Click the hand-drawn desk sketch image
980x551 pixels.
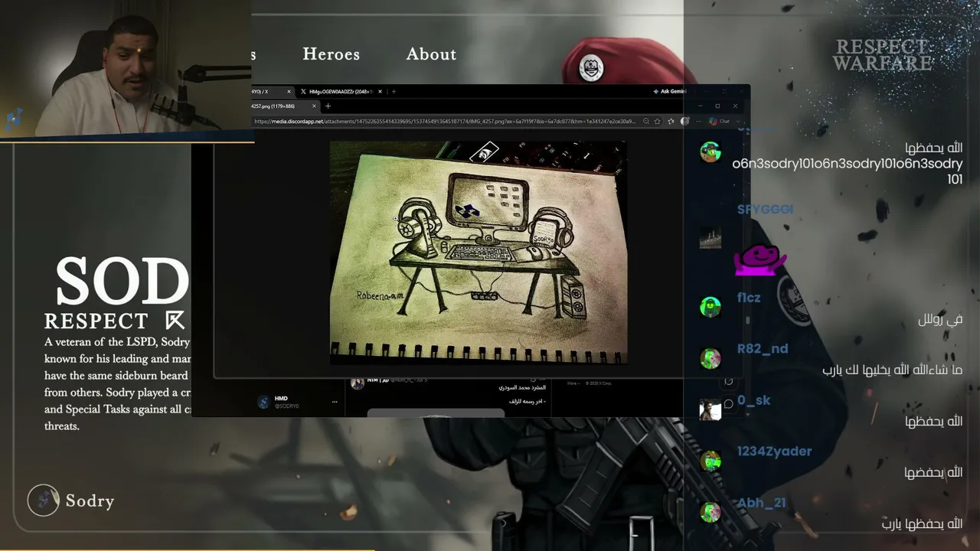(479, 252)
